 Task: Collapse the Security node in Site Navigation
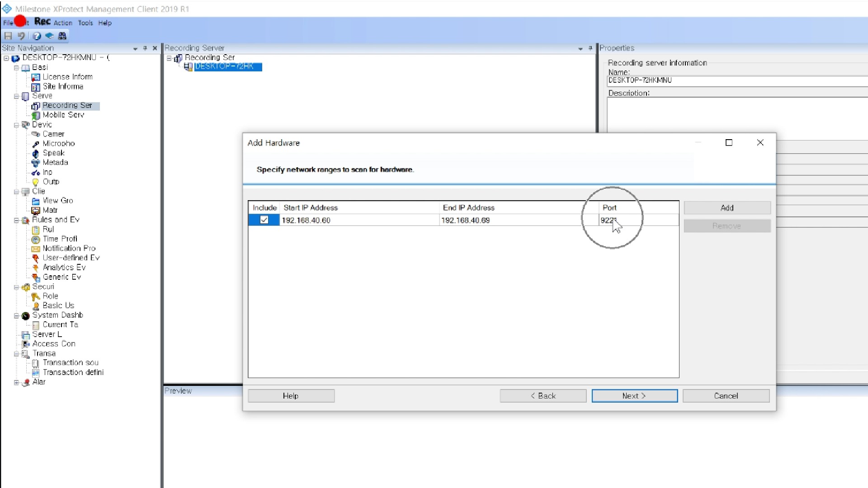pyautogui.click(x=16, y=287)
